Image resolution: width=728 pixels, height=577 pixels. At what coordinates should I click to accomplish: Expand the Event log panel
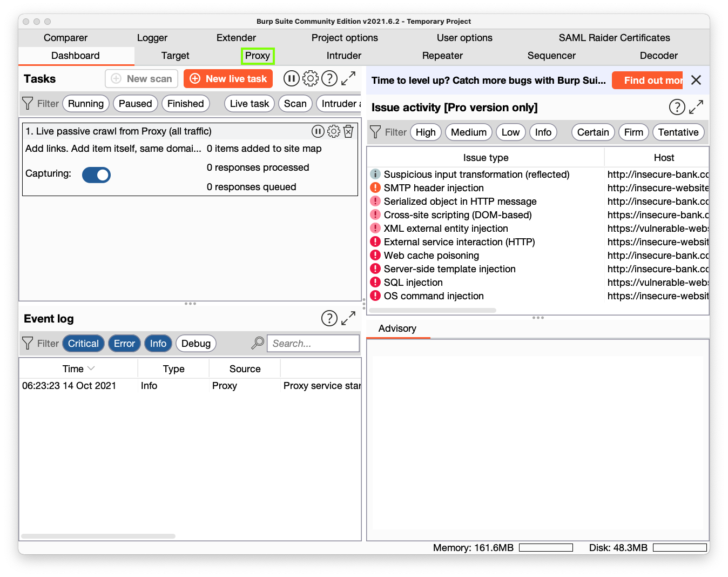(348, 319)
